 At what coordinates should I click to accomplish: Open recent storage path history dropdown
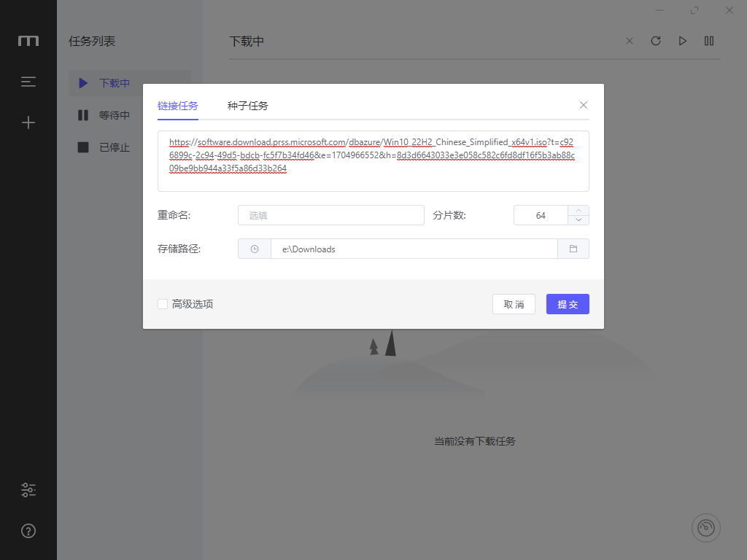255,249
